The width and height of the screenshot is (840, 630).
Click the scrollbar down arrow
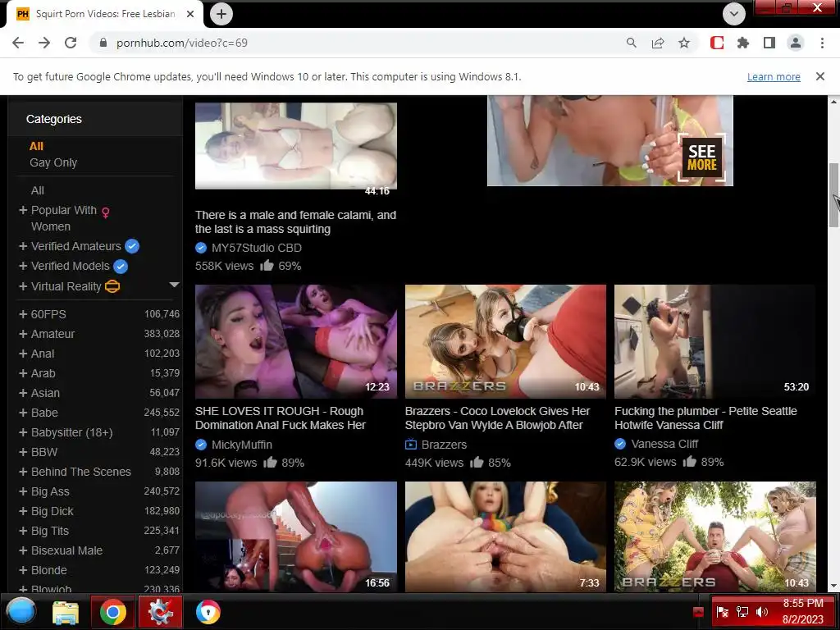(833, 586)
